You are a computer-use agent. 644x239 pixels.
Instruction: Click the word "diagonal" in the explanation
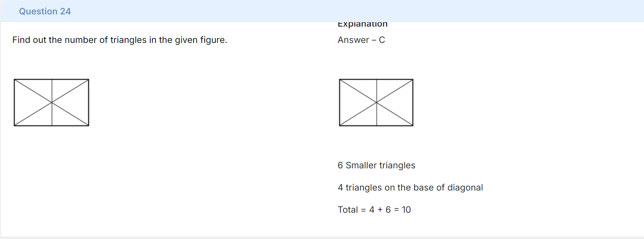pos(465,188)
